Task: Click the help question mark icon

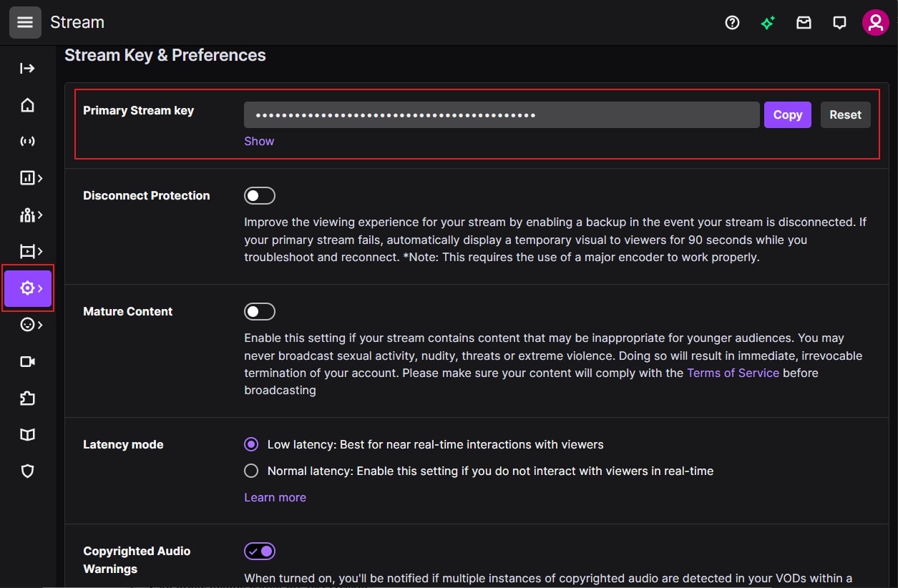Action: pyautogui.click(x=732, y=23)
